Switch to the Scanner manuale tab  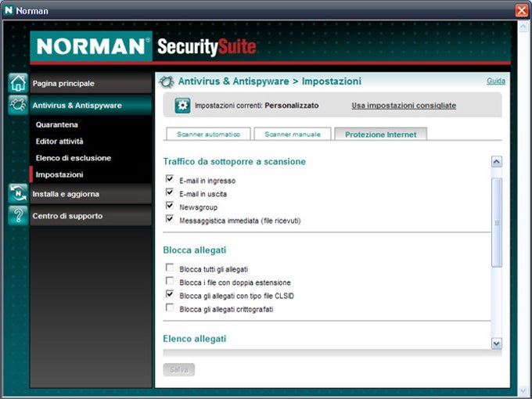click(293, 134)
